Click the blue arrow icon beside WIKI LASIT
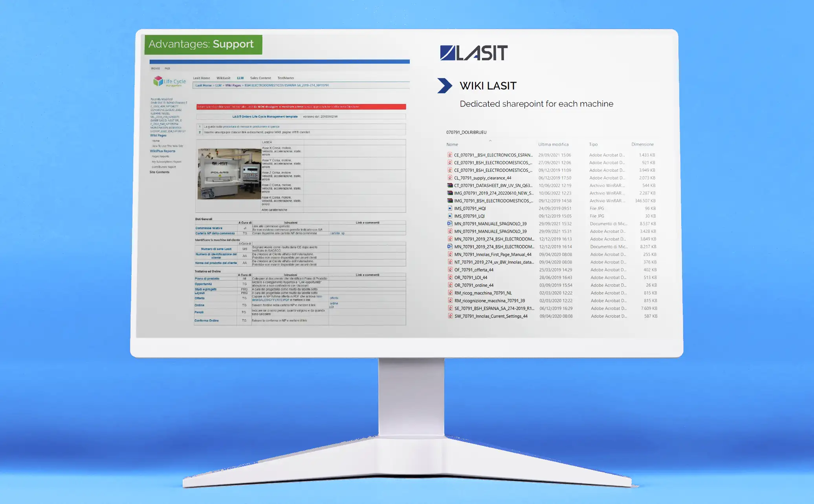The width and height of the screenshot is (814, 504). 444,86
